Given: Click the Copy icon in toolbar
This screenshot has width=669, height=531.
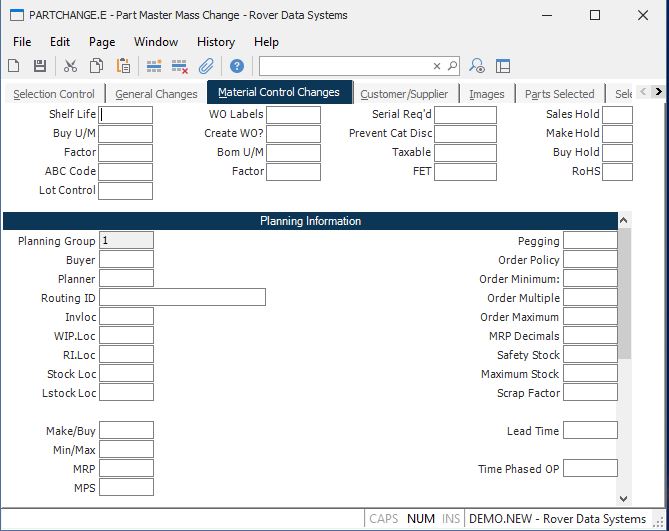Looking at the screenshot, I should tap(96, 66).
